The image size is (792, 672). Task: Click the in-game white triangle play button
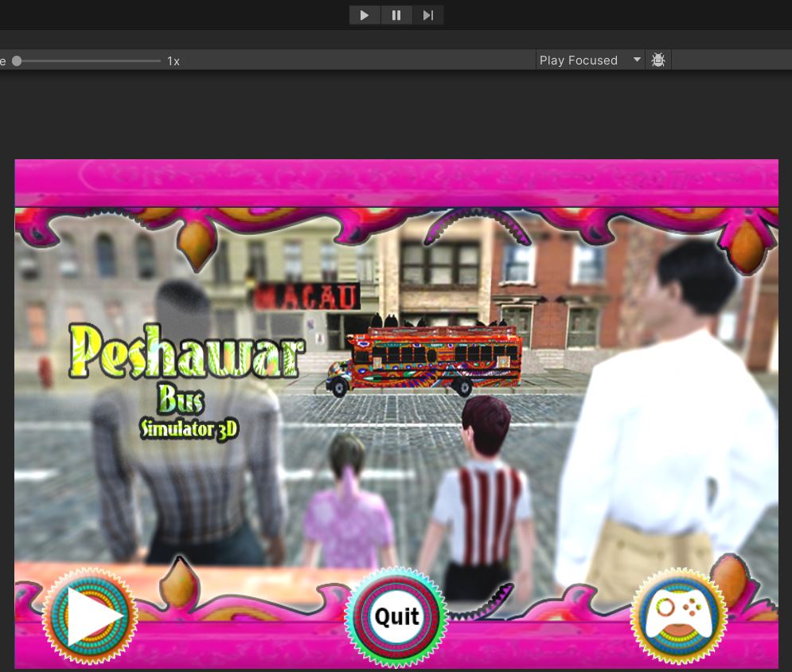click(90, 616)
